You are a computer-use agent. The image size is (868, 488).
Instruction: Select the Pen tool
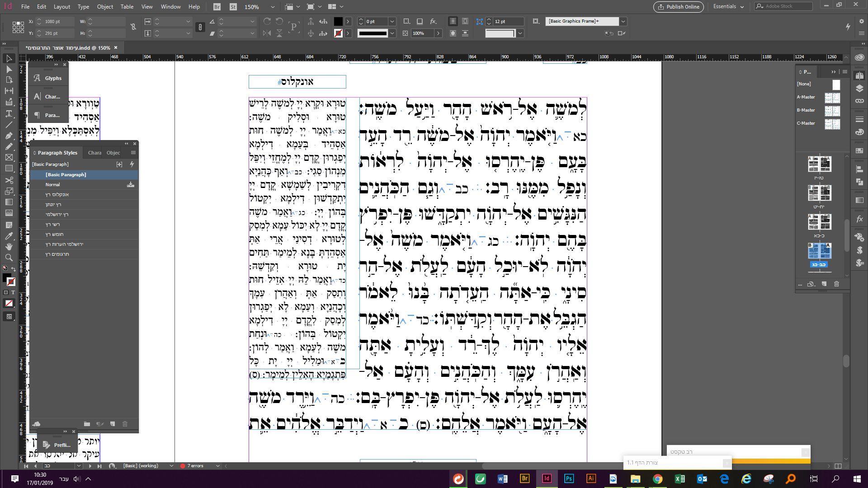click(9, 136)
